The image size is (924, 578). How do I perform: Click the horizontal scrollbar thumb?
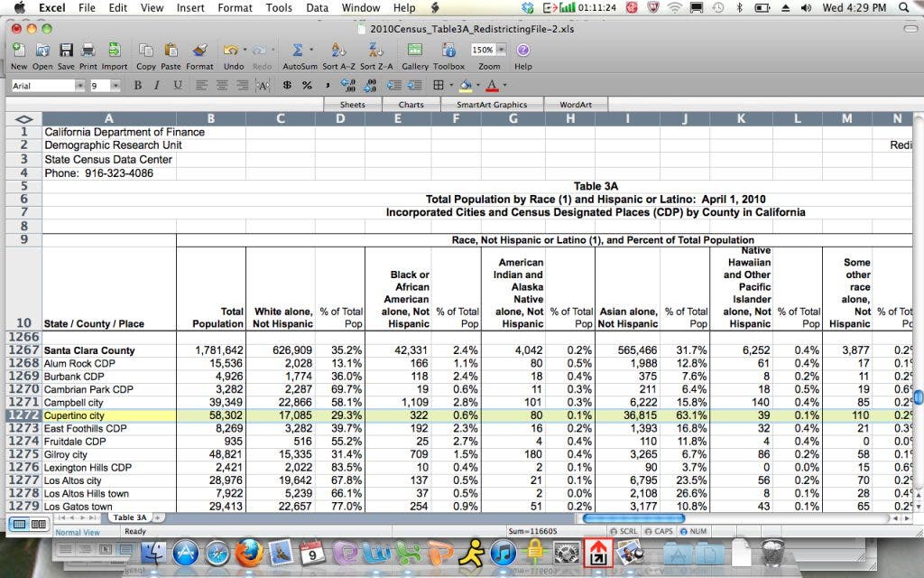click(633, 518)
